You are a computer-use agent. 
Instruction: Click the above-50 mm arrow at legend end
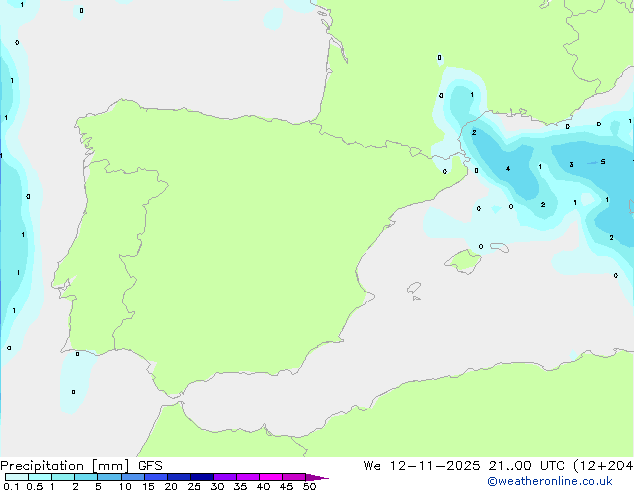pos(317,477)
